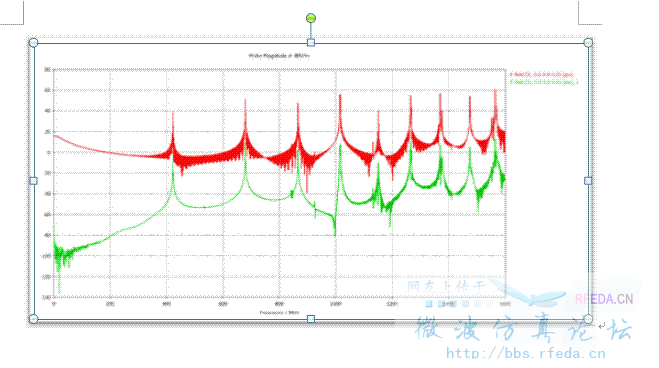Click the green rotation handle above the chart

coord(311,18)
